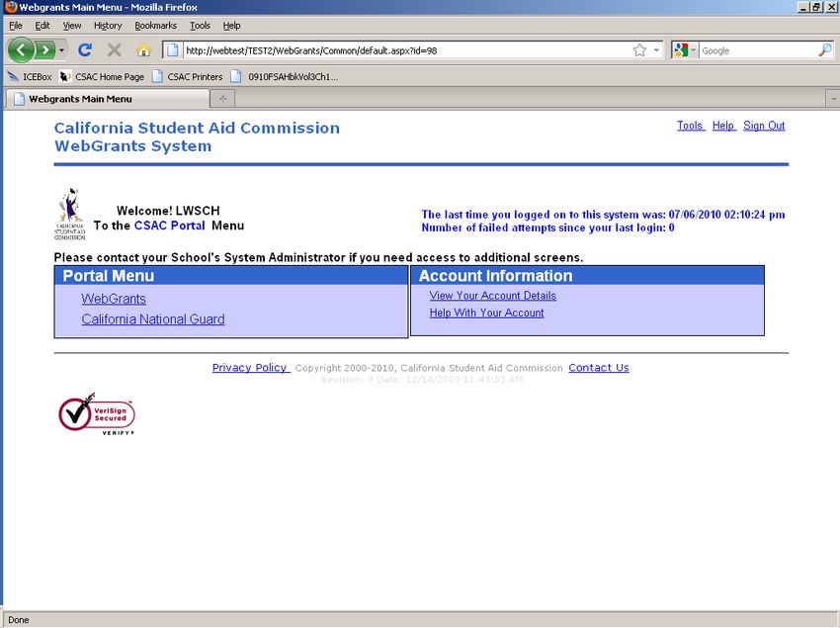Click the last logged on date text
This screenshot has height=628, width=840.
[x=603, y=215]
